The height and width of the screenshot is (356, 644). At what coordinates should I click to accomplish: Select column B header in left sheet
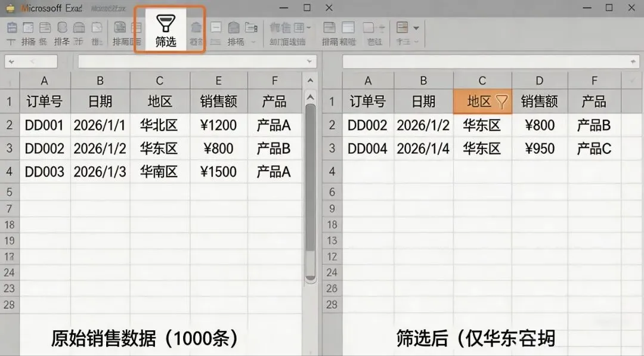[x=100, y=81]
